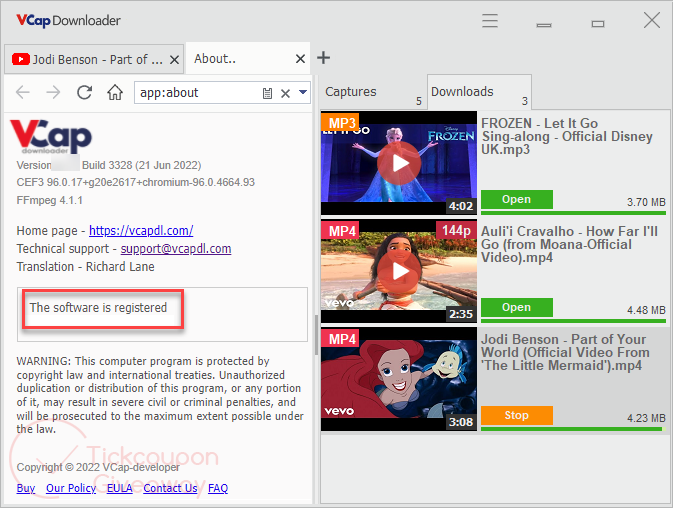673x508 pixels.
Task: Click the MP3 format badge on FROZEN
Action: click(340, 122)
